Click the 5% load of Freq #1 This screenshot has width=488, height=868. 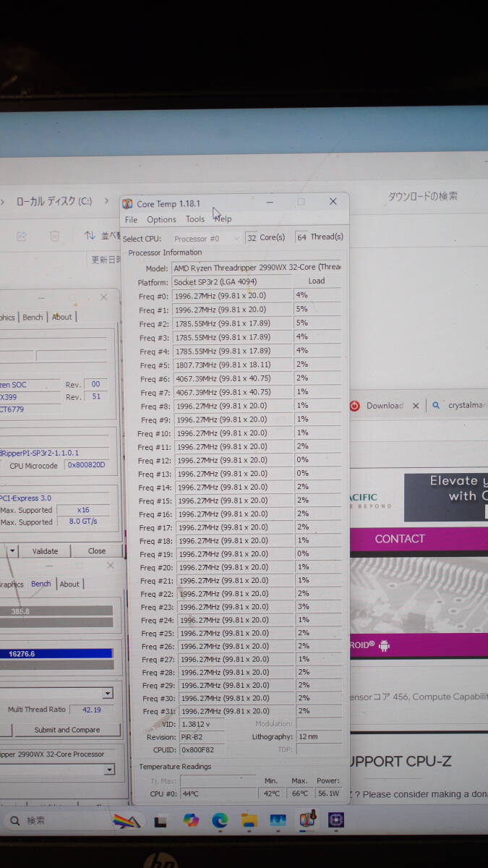click(x=317, y=309)
